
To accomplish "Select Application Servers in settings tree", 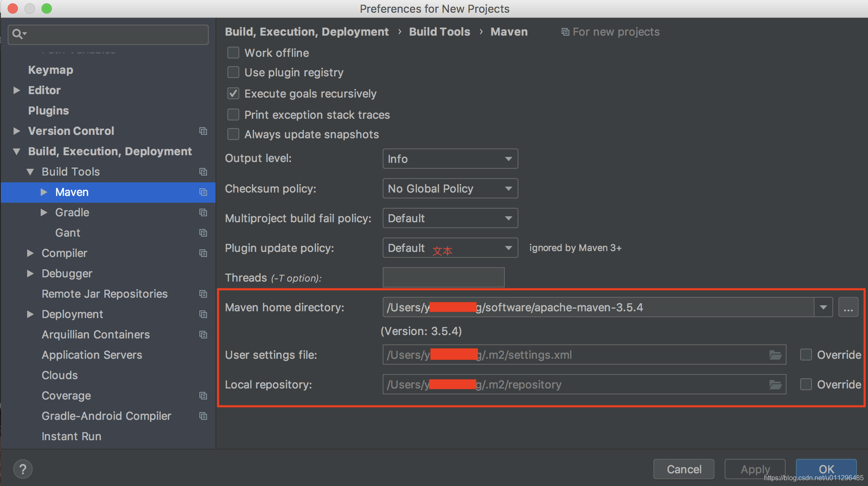I will pos(92,355).
